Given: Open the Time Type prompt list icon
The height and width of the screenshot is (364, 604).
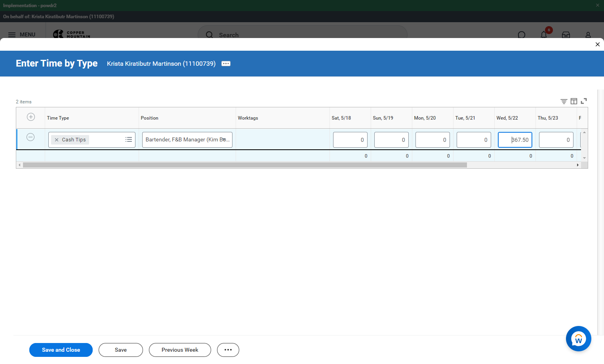Looking at the screenshot, I should click(129, 139).
